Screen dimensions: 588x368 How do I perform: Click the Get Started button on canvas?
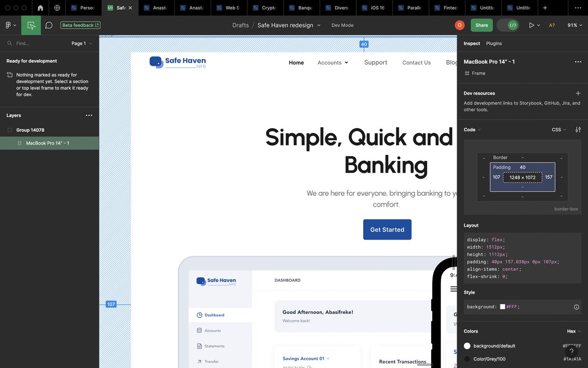tap(387, 230)
